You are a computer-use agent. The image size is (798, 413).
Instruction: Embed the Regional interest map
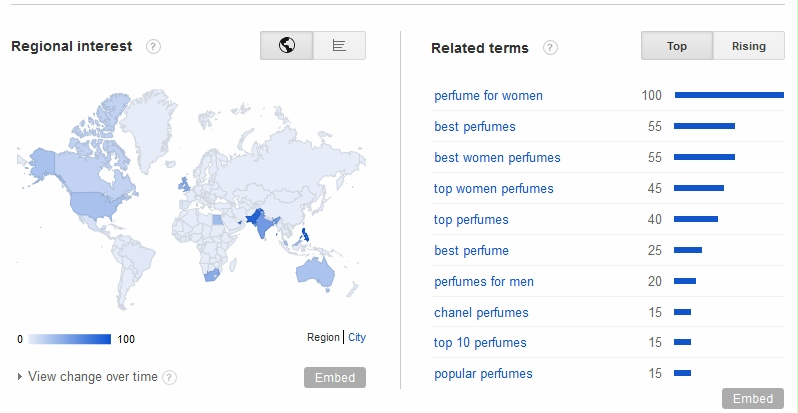[335, 377]
